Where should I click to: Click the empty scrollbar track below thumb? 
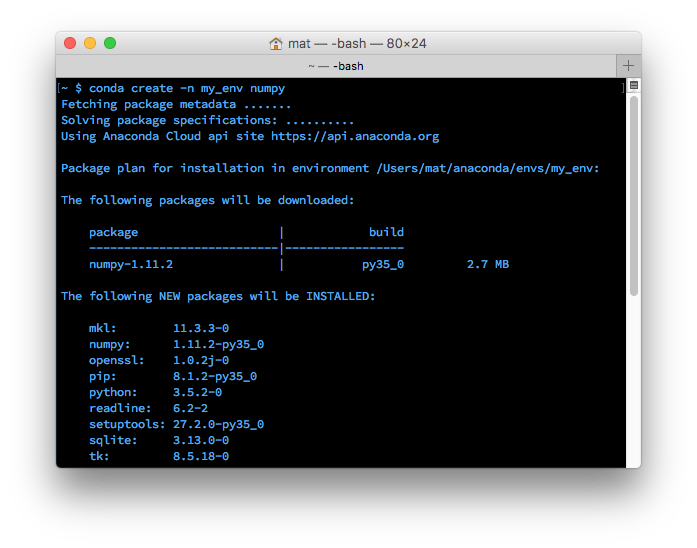click(x=633, y=380)
